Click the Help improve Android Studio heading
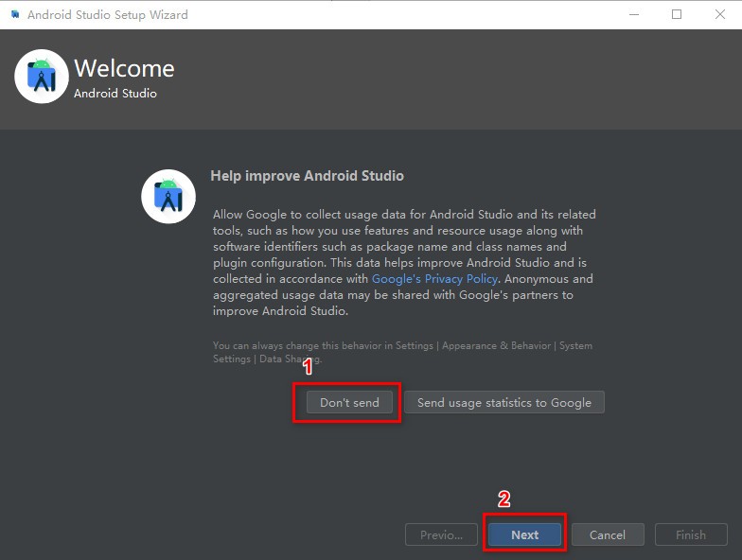The height and width of the screenshot is (560, 742). click(307, 176)
